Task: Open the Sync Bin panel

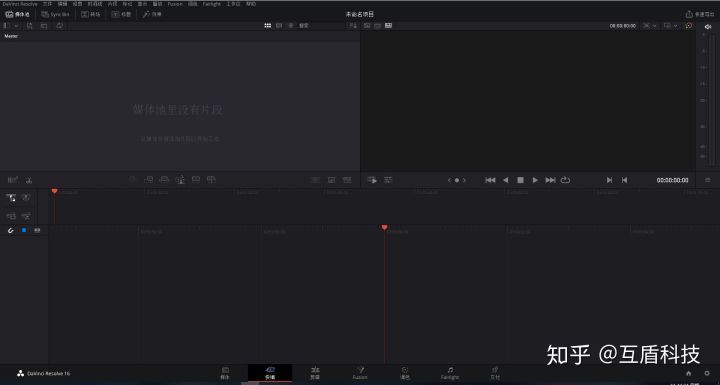Action: click(x=55, y=14)
